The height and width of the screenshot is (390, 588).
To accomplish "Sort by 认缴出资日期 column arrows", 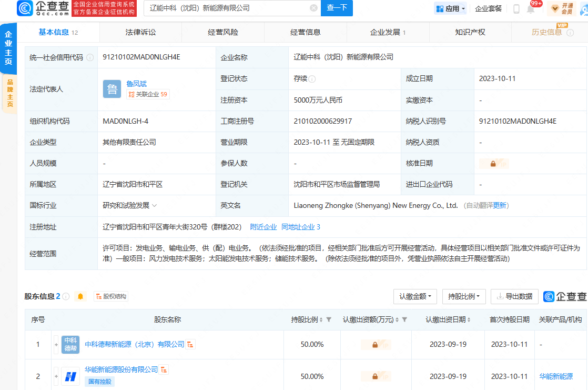I will (x=469, y=319).
